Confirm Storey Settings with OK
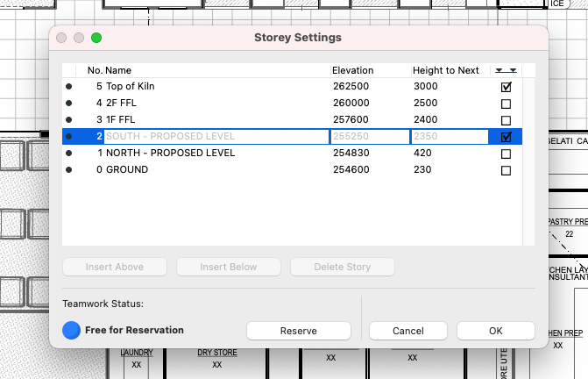Image resolution: width=588 pixels, height=379 pixels. coord(496,331)
